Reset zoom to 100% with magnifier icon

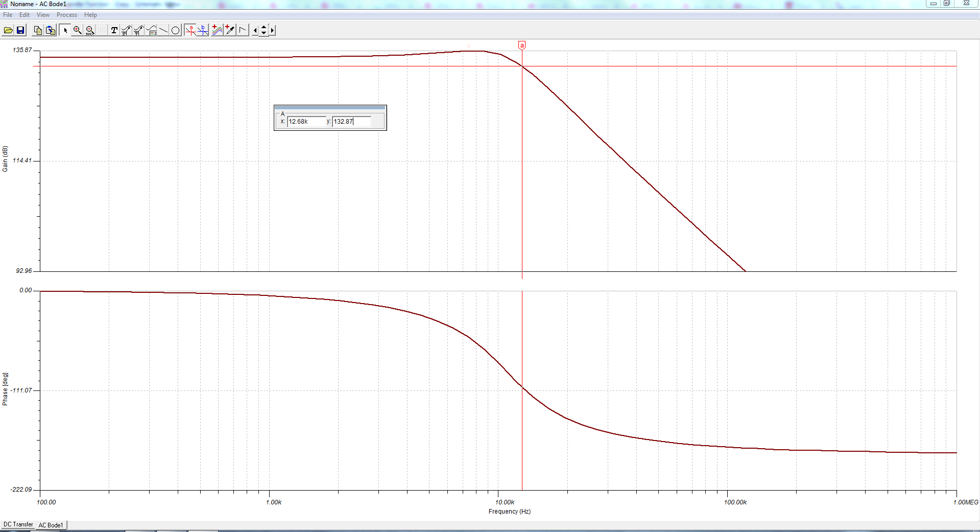pyautogui.click(x=90, y=30)
